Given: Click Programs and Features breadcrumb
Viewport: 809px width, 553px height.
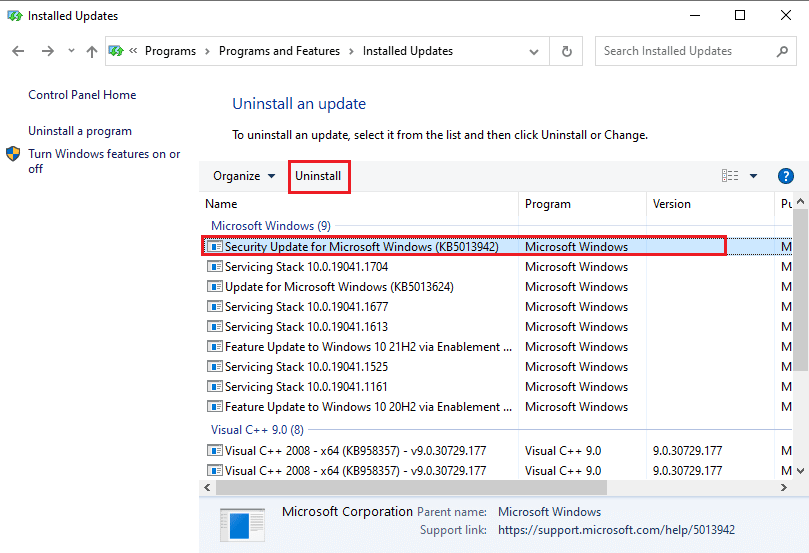Looking at the screenshot, I should pos(279,51).
